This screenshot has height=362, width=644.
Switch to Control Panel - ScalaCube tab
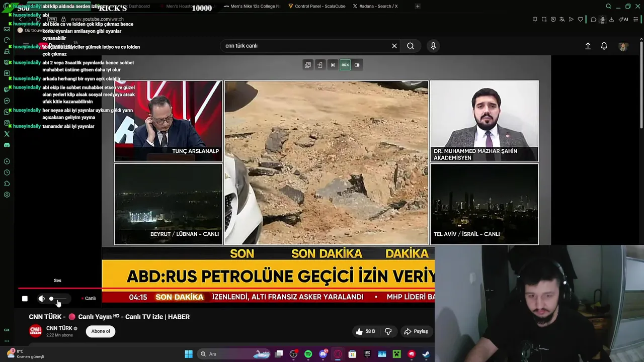(317, 6)
